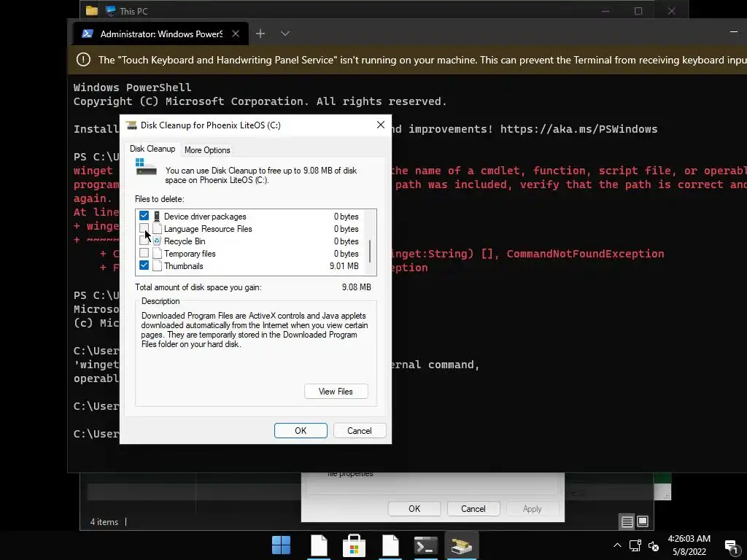Uncheck the Device driver packages checkbox
This screenshot has height=560, width=747.
(x=144, y=216)
